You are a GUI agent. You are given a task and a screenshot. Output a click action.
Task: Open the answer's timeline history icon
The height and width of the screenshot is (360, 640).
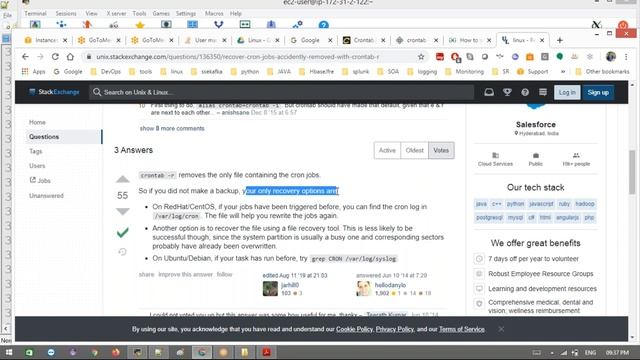pos(122,251)
